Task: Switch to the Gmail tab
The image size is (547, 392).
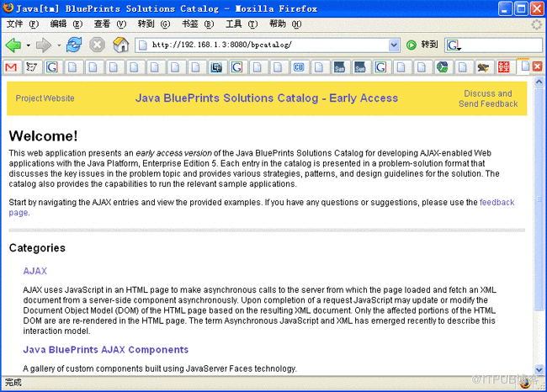Action: [12, 67]
